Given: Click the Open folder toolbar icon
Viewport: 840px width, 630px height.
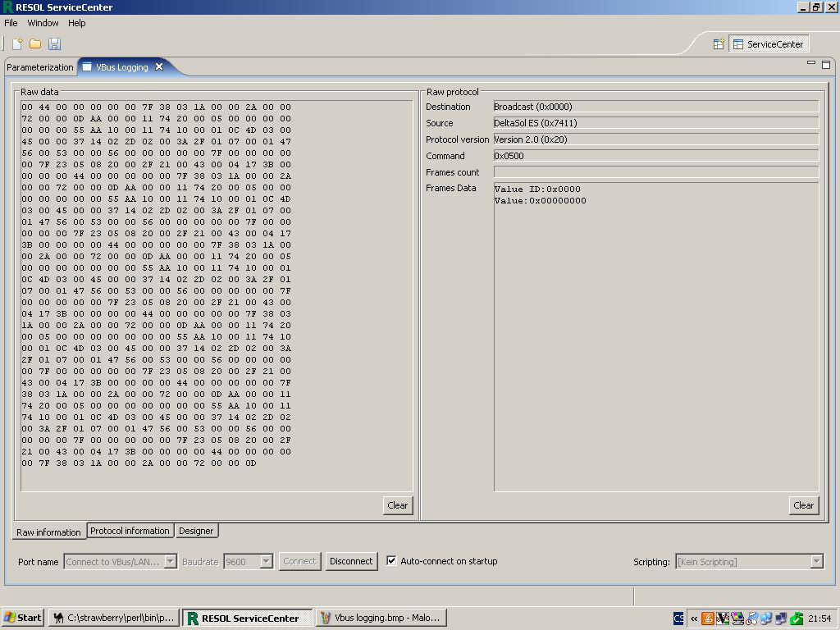Looking at the screenshot, I should point(35,43).
